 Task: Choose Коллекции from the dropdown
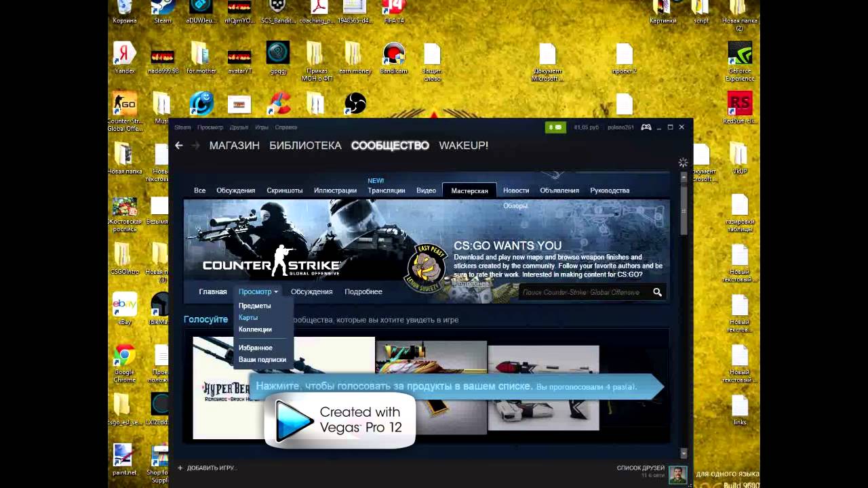(x=255, y=329)
